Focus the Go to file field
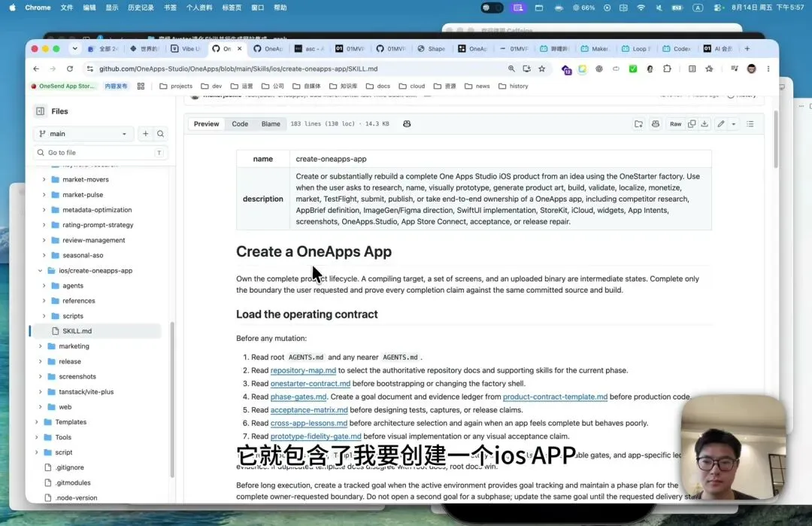Screen dimensions: 812x526 coord(100,152)
